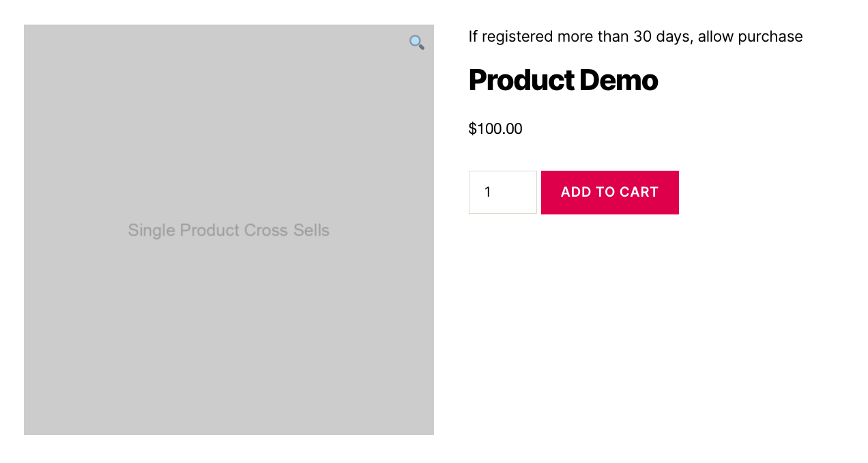Click the magnifying glass zoom icon
Image resolution: width=868 pixels, height=463 pixels.
tap(417, 42)
